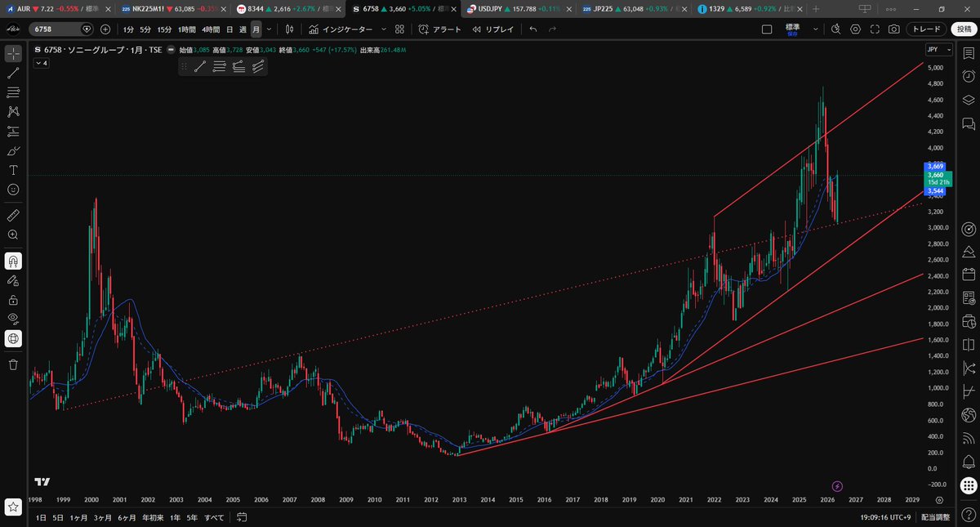Open the alerts clock panel in right sidebar
980x527 pixels.
point(969,76)
